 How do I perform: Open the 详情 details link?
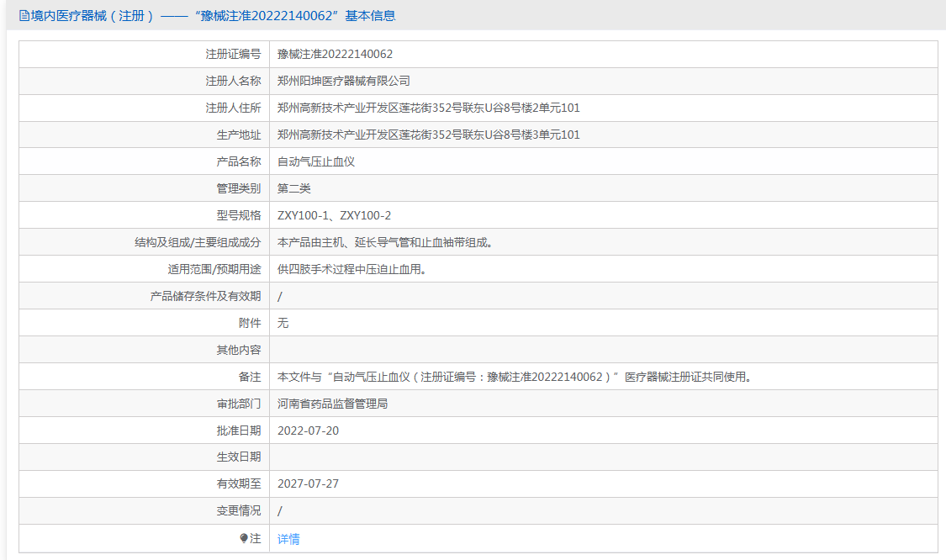click(x=288, y=539)
